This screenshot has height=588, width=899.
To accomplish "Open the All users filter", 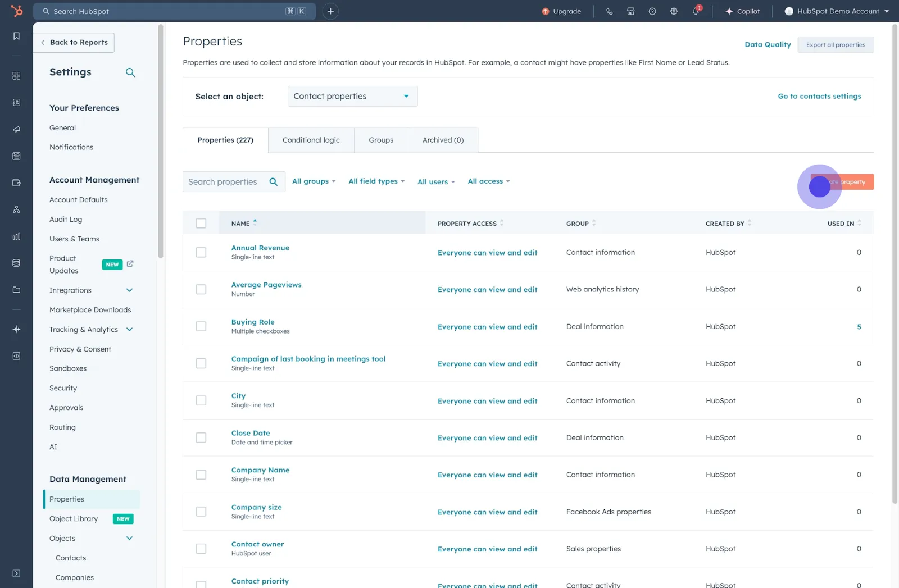I will click(x=436, y=181).
